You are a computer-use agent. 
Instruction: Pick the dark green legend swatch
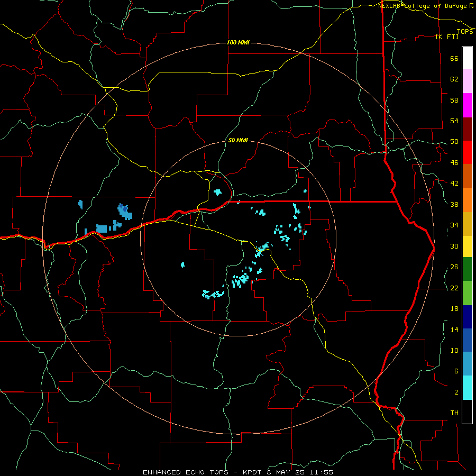[467, 269]
